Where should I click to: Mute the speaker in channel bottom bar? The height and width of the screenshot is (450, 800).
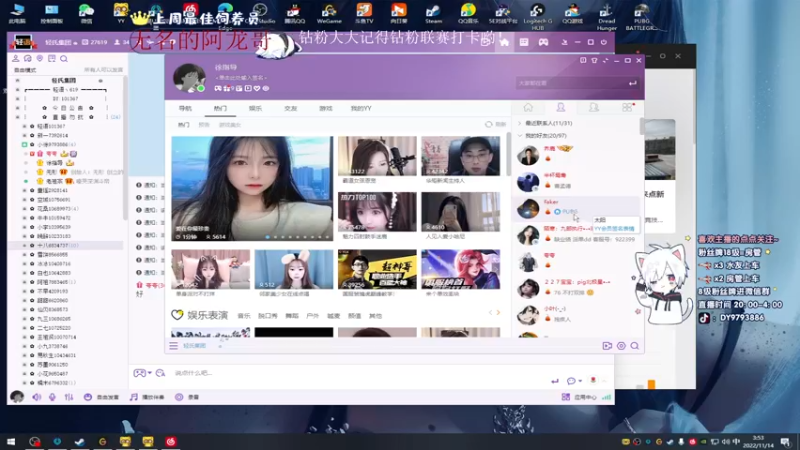coord(37,397)
